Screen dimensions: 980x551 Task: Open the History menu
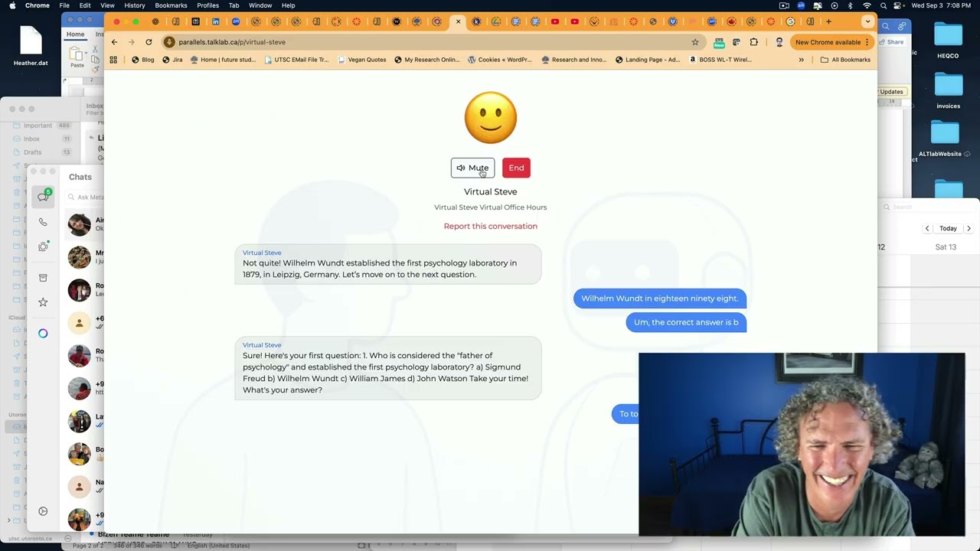(x=135, y=5)
